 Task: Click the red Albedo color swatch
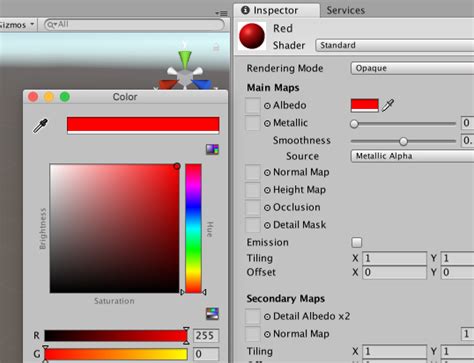[365, 105]
